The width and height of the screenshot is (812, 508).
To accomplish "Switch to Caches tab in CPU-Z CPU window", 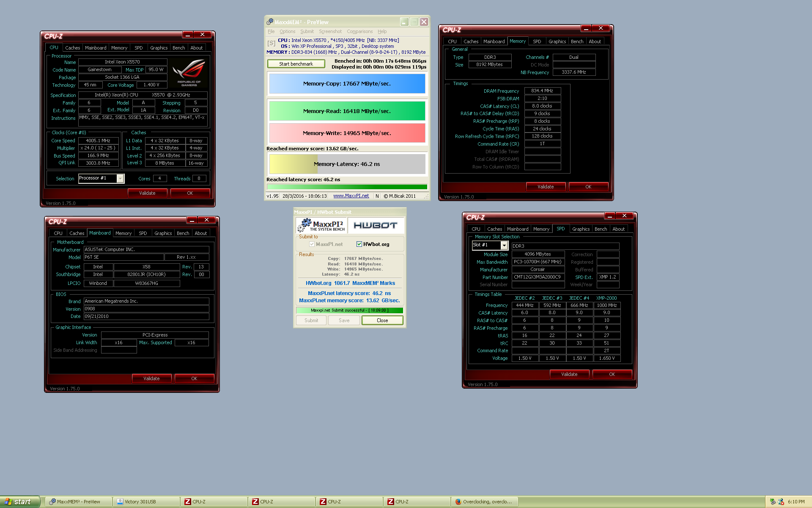I will point(72,48).
